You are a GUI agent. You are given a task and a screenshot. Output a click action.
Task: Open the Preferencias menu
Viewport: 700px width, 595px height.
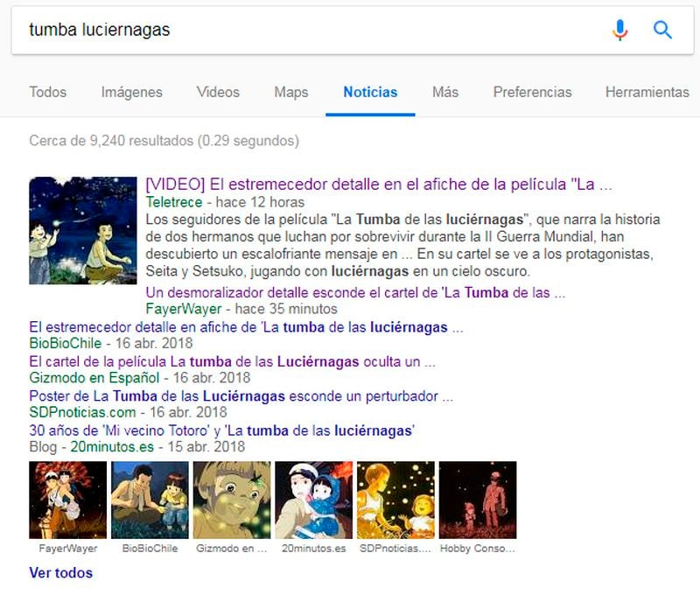(532, 92)
